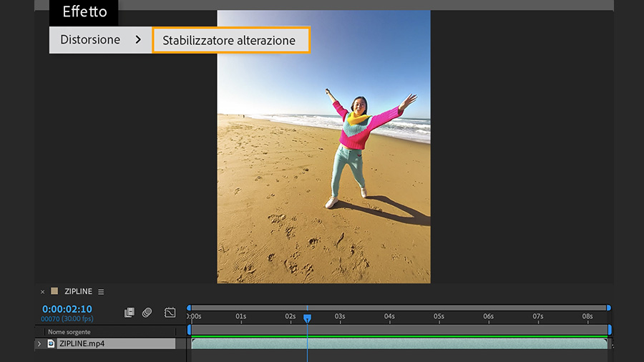The image size is (644, 362).
Task: Close the ZIPLINE timeline tab
Action: 42,292
